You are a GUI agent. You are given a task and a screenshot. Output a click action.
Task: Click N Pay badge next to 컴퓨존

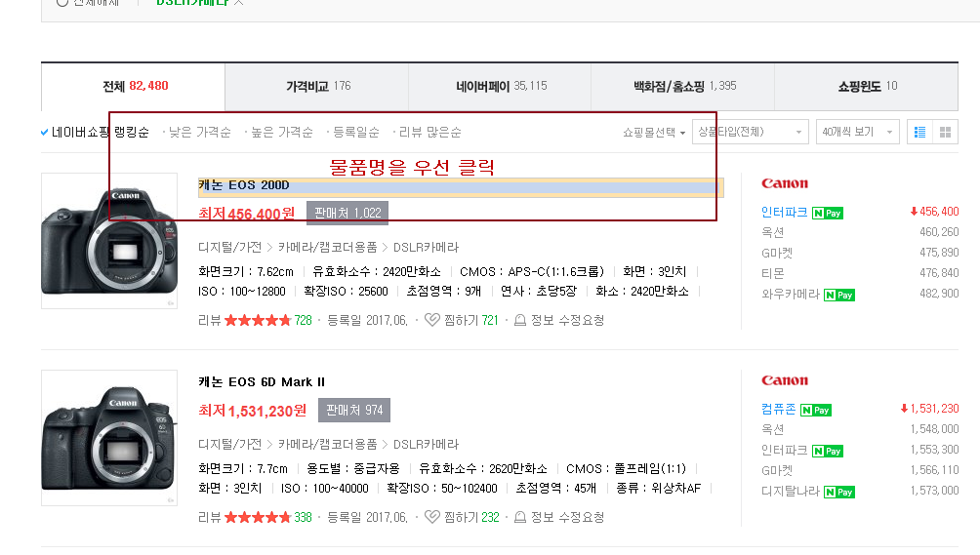pyautogui.click(x=816, y=411)
